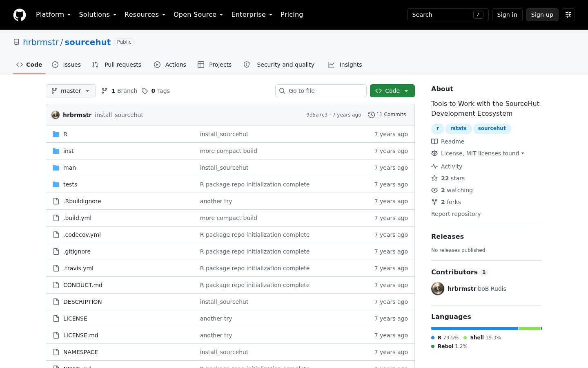Viewport: 588px width, 368px height.
Task: Open the r topic tag
Action: click(x=438, y=128)
